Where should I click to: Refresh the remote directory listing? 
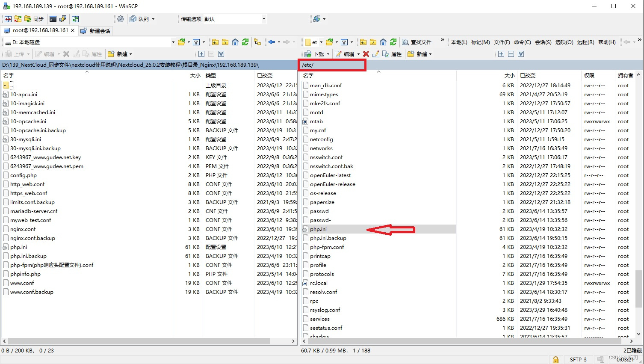point(393,42)
